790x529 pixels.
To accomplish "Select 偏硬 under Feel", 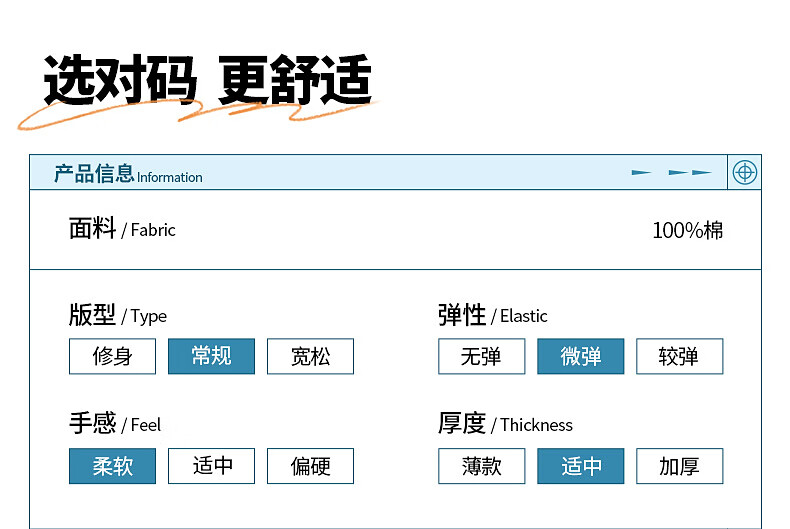I will tap(310, 466).
